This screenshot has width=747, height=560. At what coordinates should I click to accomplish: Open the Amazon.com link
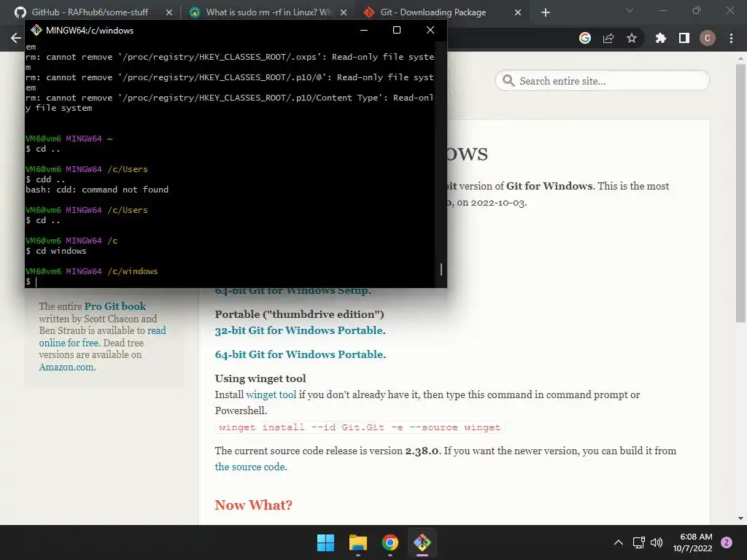[67, 367]
